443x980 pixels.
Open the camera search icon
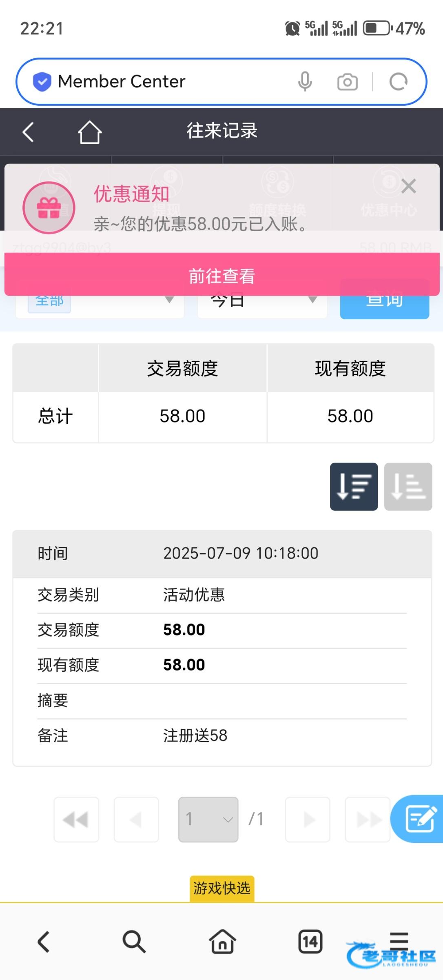point(347,82)
